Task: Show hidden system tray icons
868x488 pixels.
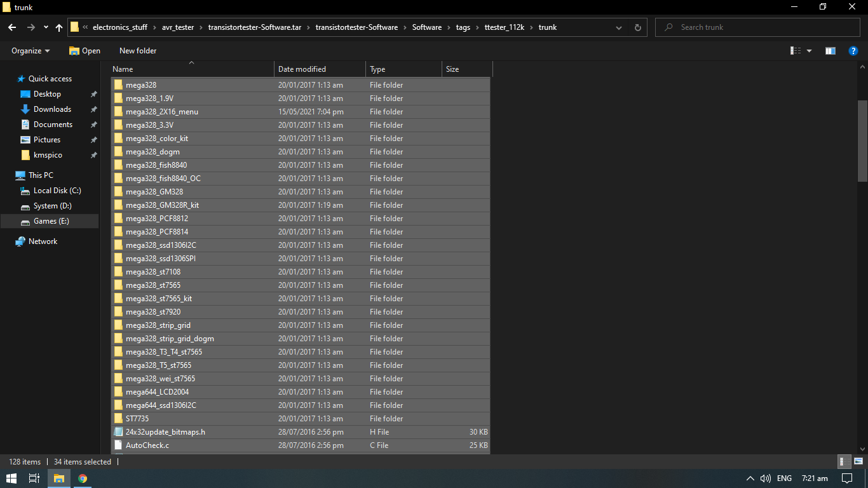Action: [x=750, y=478]
